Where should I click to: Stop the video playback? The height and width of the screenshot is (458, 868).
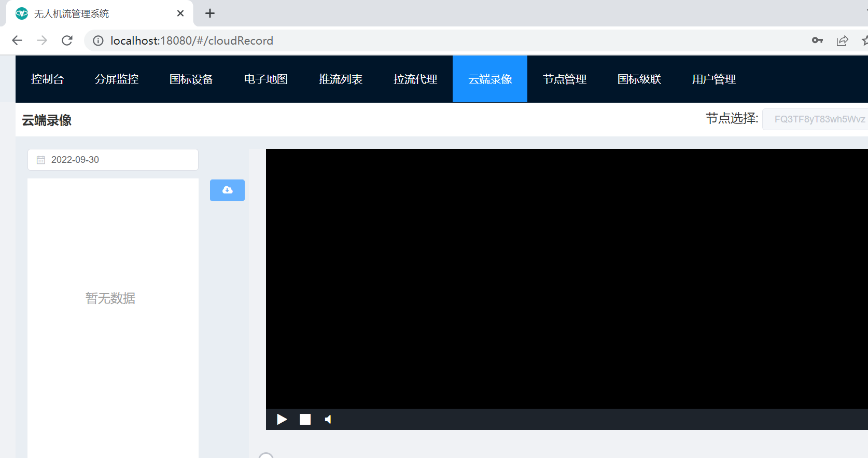(305, 419)
